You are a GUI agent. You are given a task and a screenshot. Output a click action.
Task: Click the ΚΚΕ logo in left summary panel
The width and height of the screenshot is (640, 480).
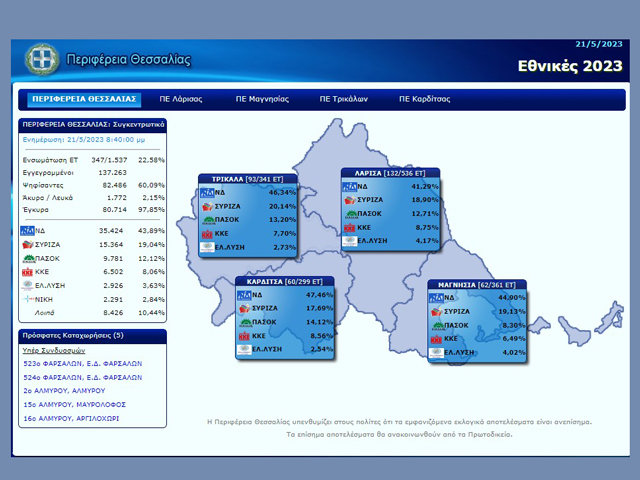[27, 271]
